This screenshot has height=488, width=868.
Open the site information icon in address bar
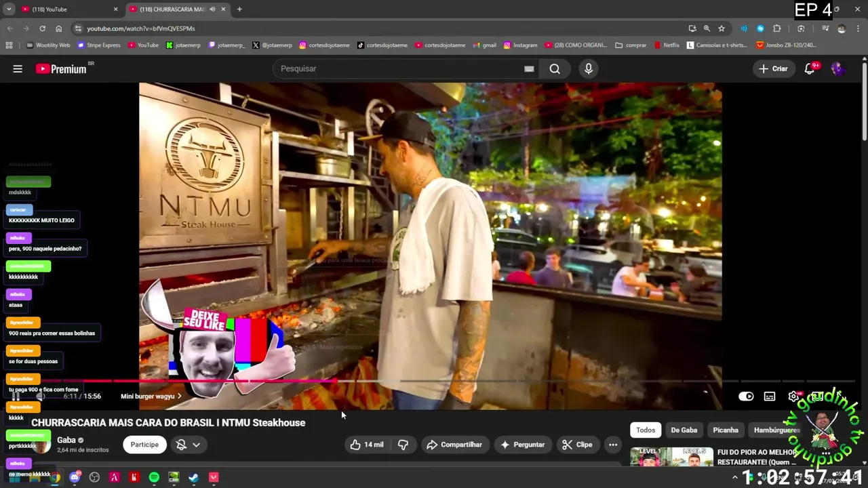tap(78, 28)
